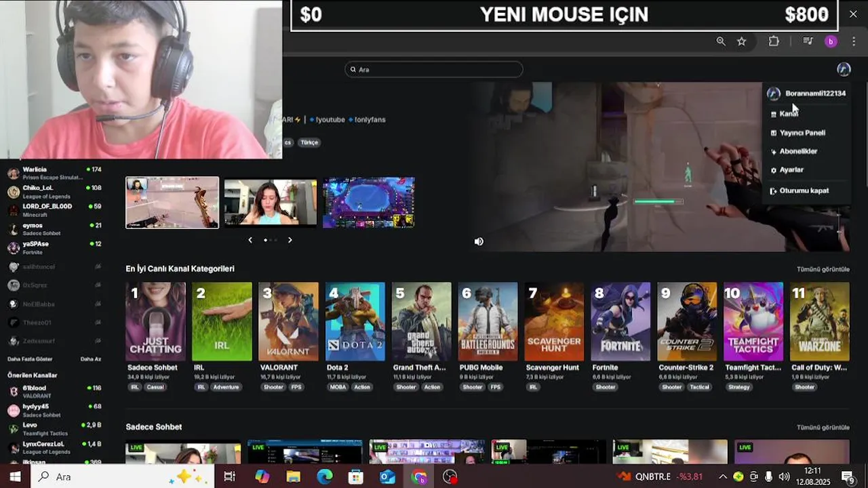Image resolution: width=868 pixels, height=488 pixels.
Task: Open the !onlyfans link in stream title
Action: pos(370,119)
